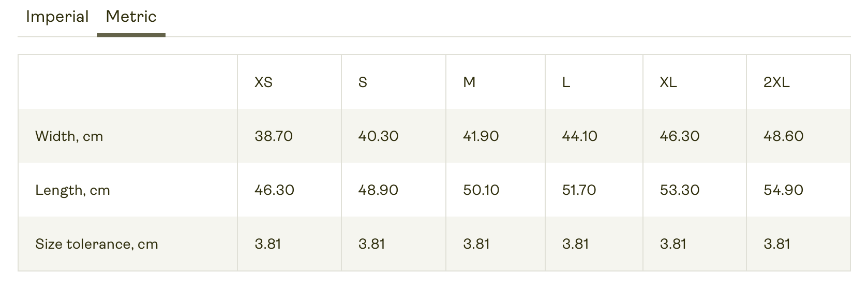The height and width of the screenshot is (286, 868).
Task: Click the 38.70 width value
Action: tap(274, 136)
